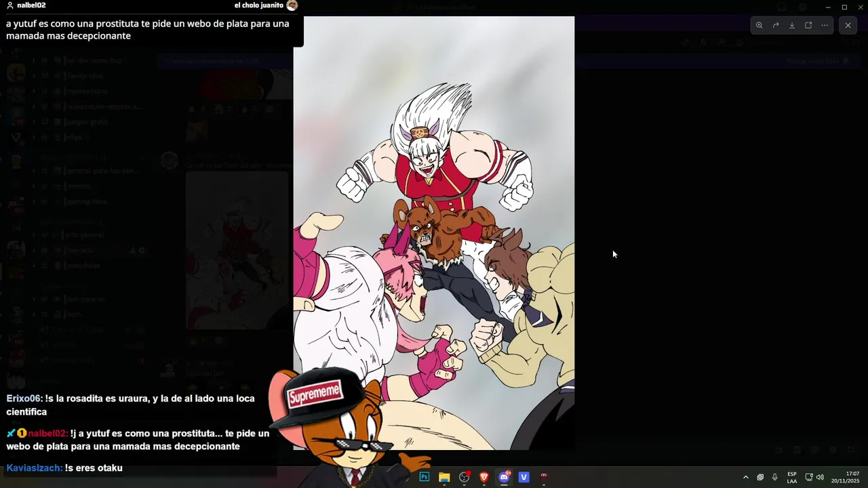Image resolution: width=868 pixels, height=488 pixels.
Task: Switch to Discord on the taskbar
Action: click(504, 477)
